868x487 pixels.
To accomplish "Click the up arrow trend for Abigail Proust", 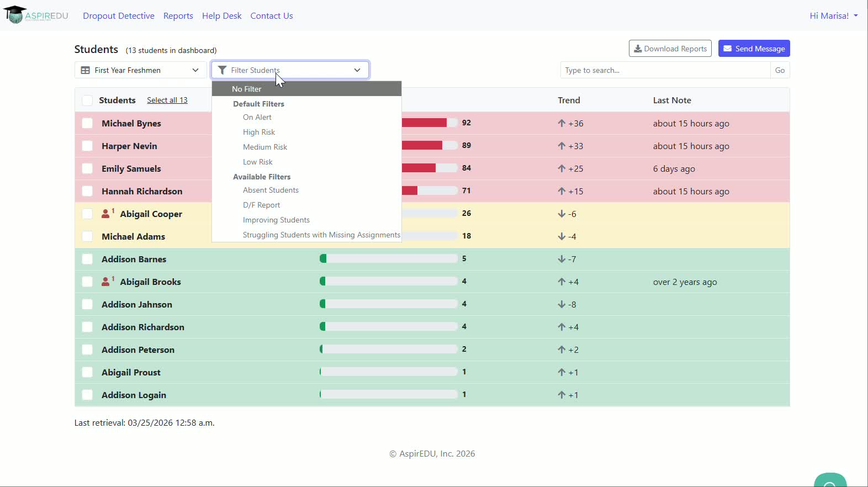I will 562,372.
